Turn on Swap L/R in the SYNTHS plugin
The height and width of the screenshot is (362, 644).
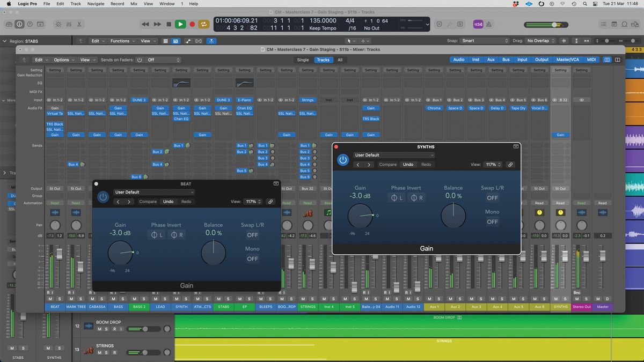point(492,197)
